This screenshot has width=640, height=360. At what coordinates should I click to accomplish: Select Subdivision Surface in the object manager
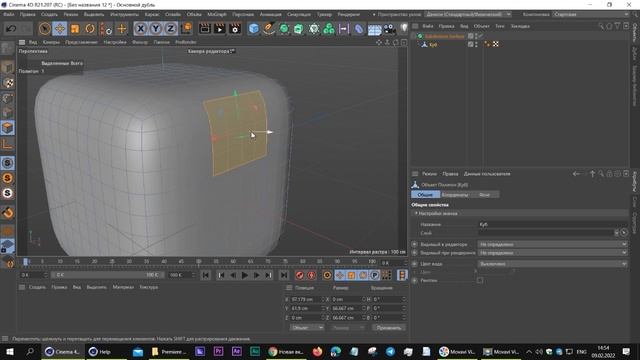(x=444, y=36)
